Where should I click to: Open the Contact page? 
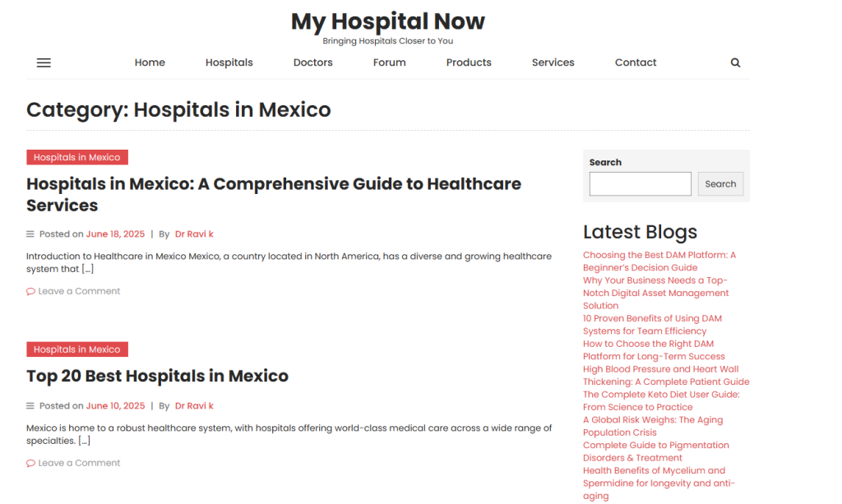(x=636, y=62)
